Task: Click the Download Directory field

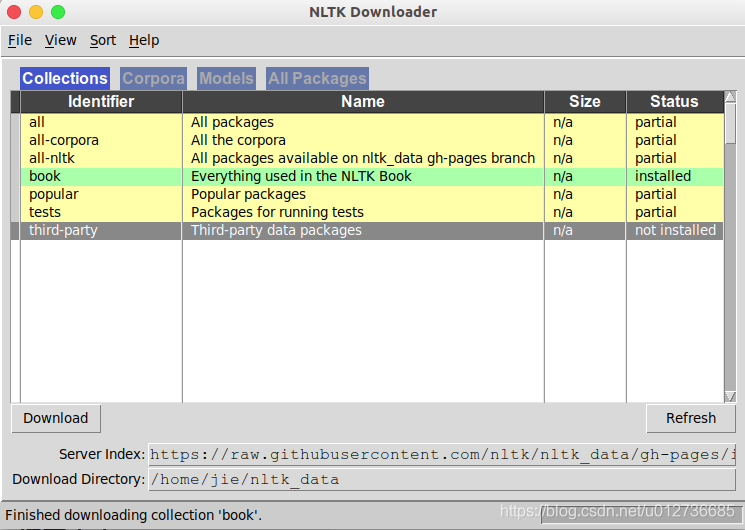Action: coord(442,480)
